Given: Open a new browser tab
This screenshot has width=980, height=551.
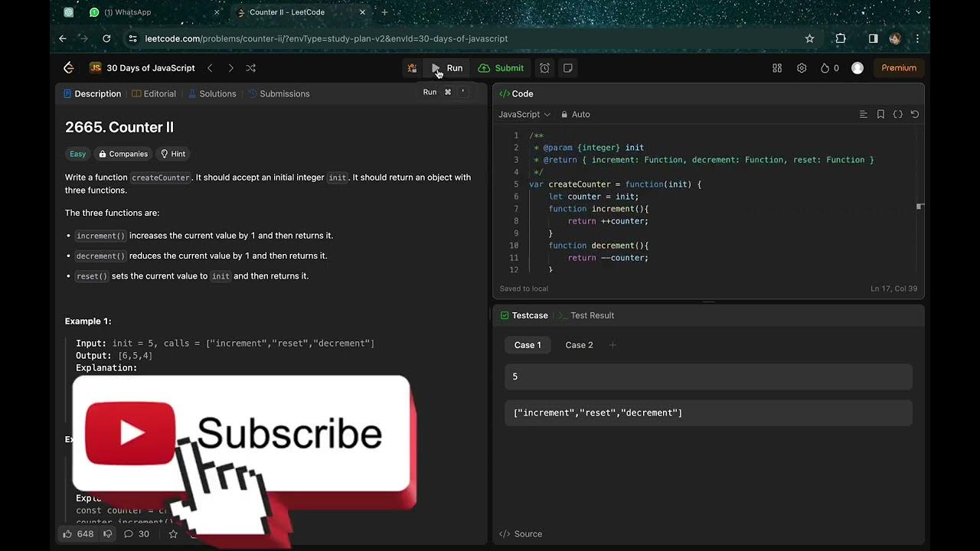Looking at the screenshot, I should click(384, 12).
